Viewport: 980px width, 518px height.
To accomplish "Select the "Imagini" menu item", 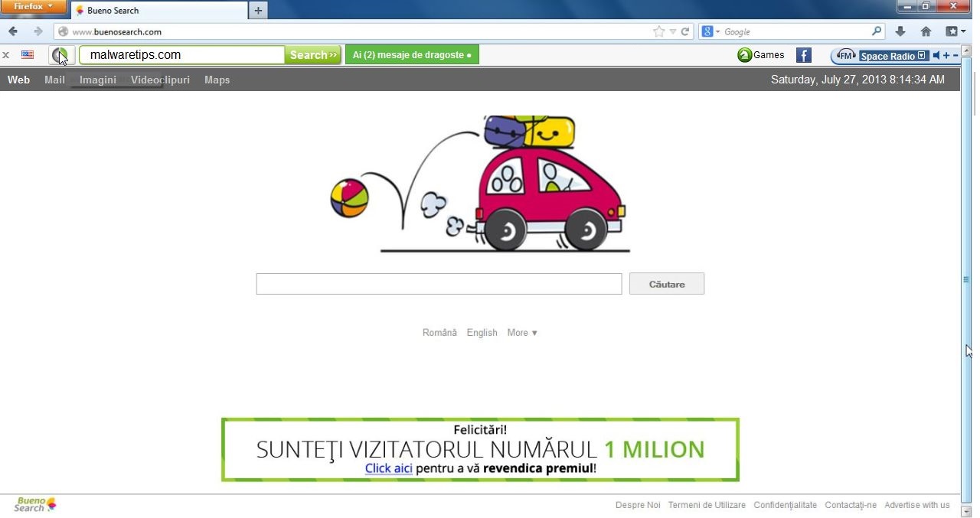I will pos(97,80).
